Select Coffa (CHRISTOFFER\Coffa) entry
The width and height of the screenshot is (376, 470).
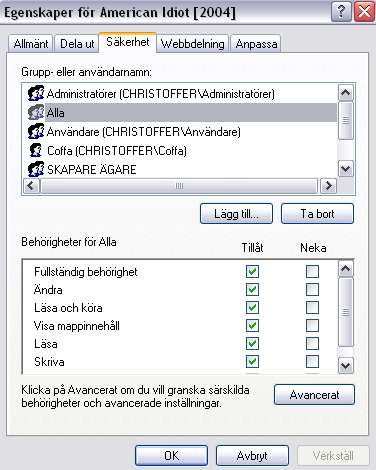(x=117, y=151)
